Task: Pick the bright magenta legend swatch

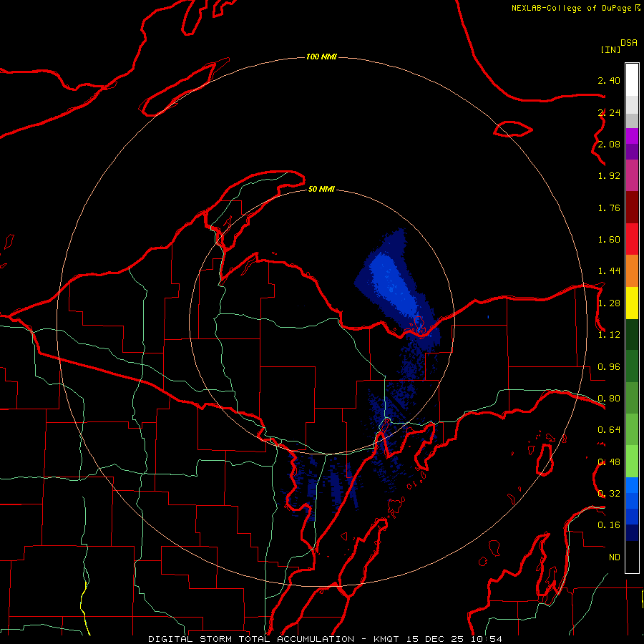Action: [632, 136]
